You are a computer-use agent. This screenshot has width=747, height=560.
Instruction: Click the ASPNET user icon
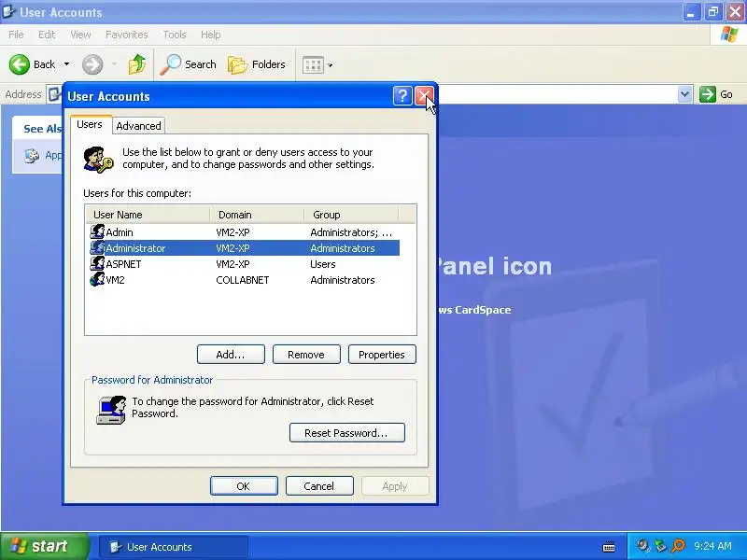pyautogui.click(x=97, y=263)
